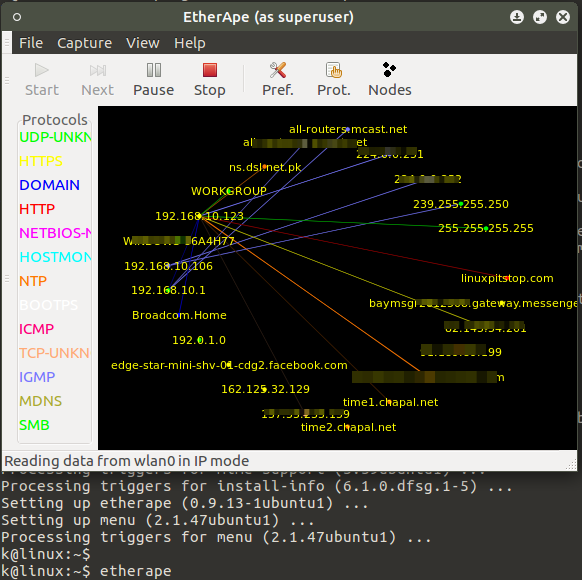The image size is (583, 580).
Task: Open the Help menu
Action: pos(190,43)
